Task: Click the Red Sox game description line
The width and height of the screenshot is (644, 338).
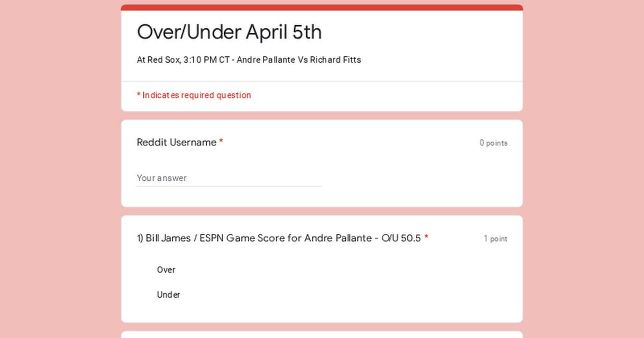Action: pyautogui.click(x=248, y=60)
